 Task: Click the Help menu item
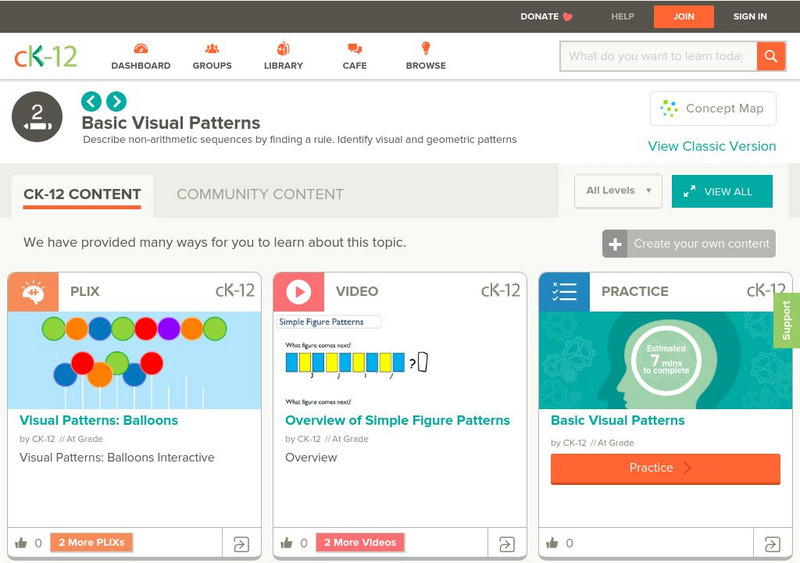(x=622, y=16)
